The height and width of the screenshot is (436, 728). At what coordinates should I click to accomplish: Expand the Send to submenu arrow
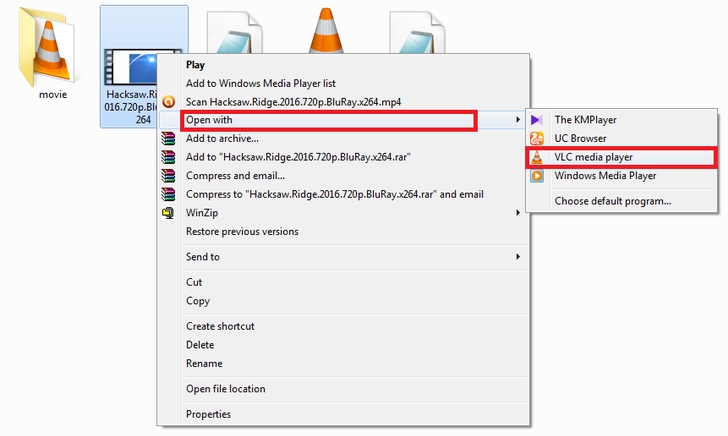tap(518, 257)
